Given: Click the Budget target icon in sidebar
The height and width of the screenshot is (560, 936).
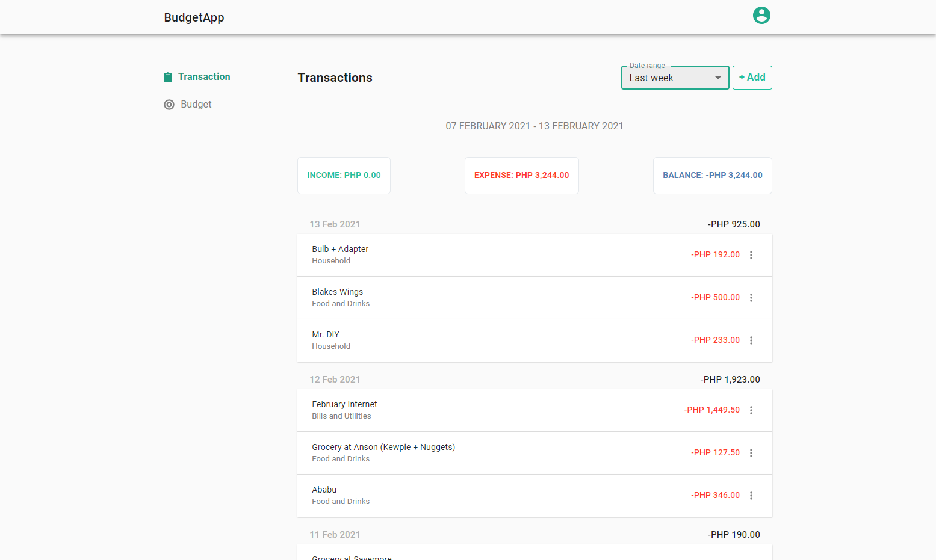Looking at the screenshot, I should pos(169,105).
